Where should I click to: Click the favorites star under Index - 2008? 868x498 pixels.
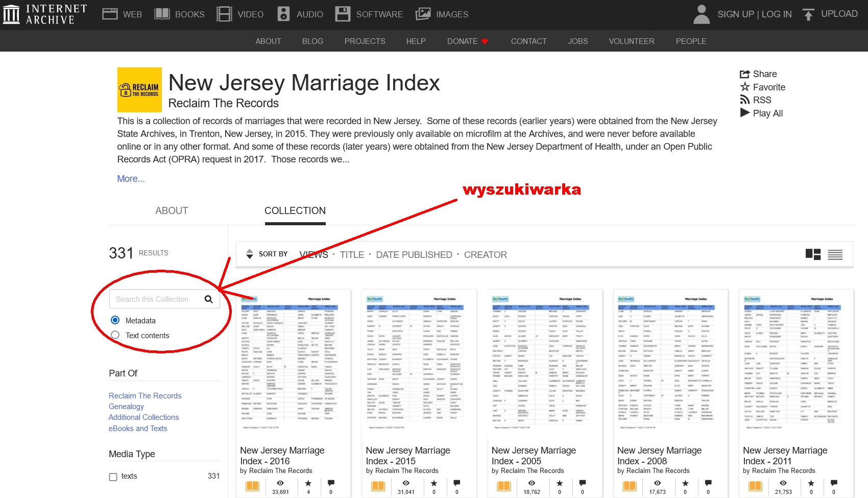[685, 483]
